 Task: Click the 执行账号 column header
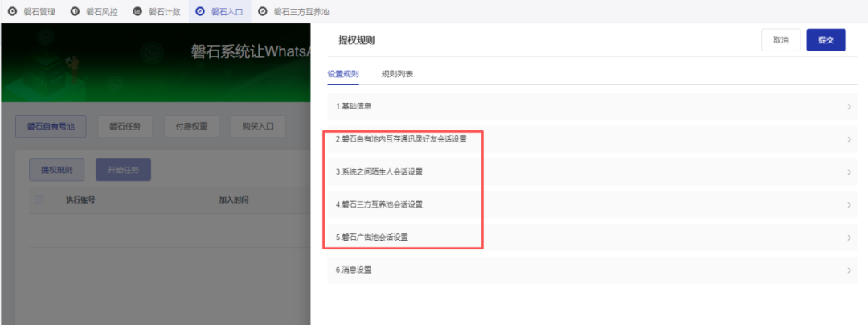coord(80,200)
